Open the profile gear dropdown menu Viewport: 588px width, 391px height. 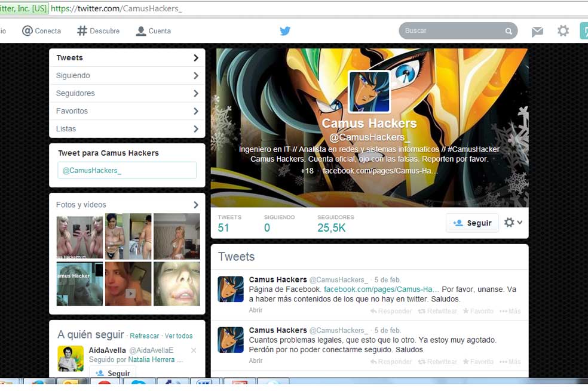pyautogui.click(x=513, y=223)
